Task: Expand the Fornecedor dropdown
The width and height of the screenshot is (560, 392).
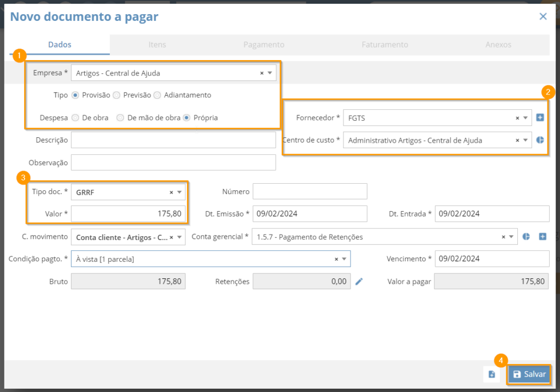Action: coord(526,118)
